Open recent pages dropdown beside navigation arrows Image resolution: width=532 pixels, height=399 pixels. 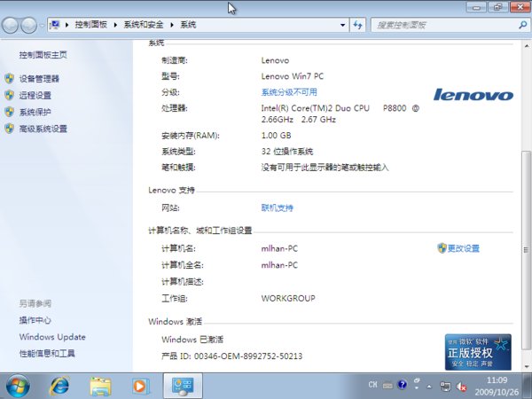[x=42, y=25]
